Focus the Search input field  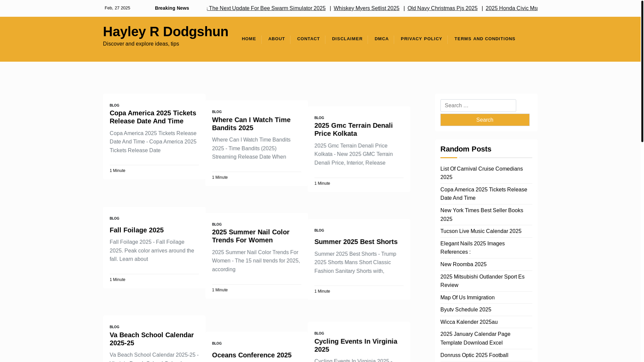[478, 106]
